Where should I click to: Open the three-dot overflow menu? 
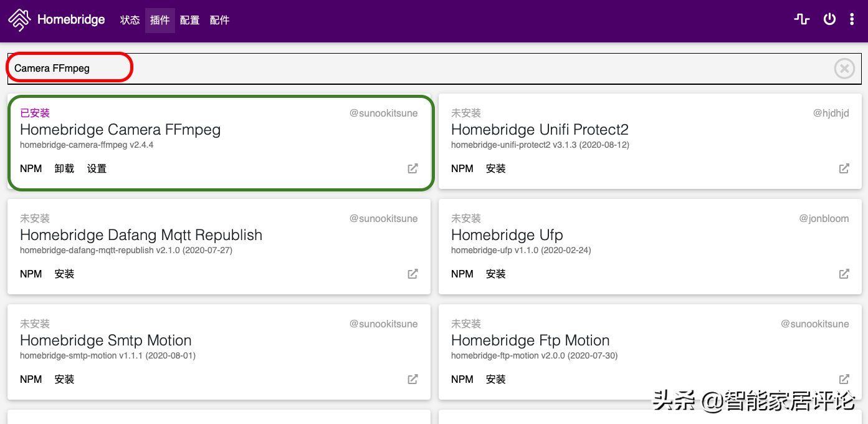pyautogui.click(x=852, y=19)
